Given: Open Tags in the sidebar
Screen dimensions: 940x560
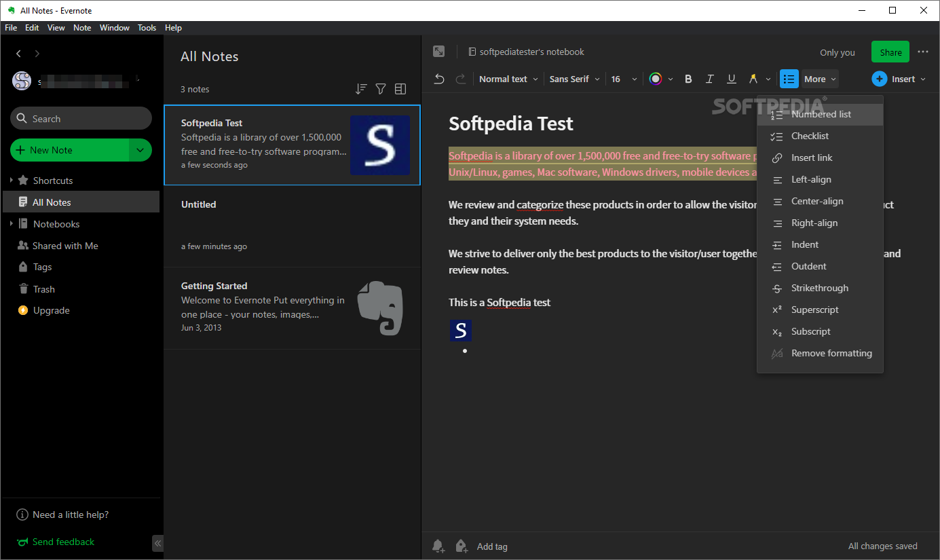Looking at the screenshot, I should click(x=42, y=267).
